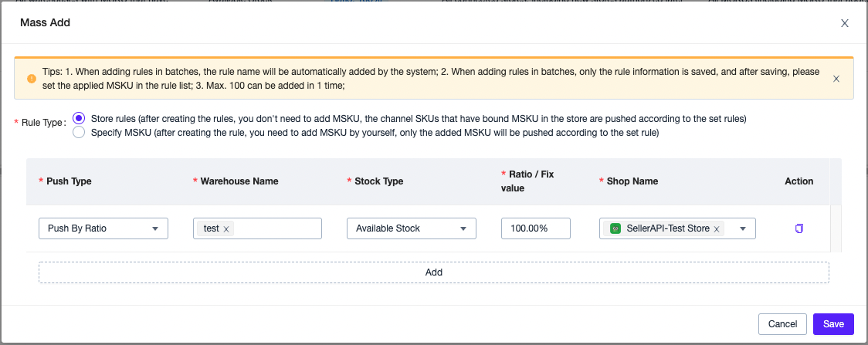Image resolution: width=868 pixels, height=345 pixels.
Task: Click the Shop Name column header
Action: (632, 181)
